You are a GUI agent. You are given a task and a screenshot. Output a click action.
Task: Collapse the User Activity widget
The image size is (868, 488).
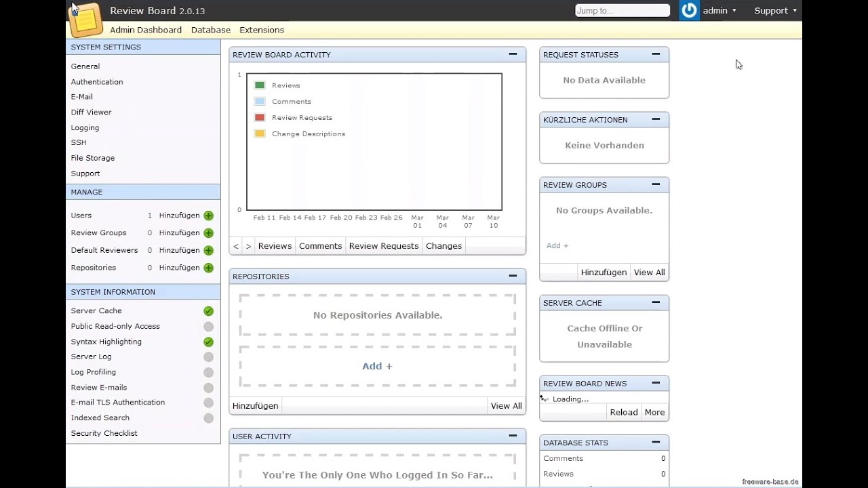pyautogui.click(x=513, y=436)
